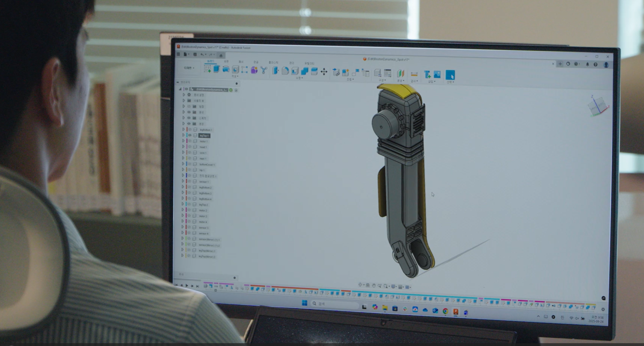Open the Joint tool in Assemble
Image resolution: width=644 pixels, height=346 pixels.
336,72
